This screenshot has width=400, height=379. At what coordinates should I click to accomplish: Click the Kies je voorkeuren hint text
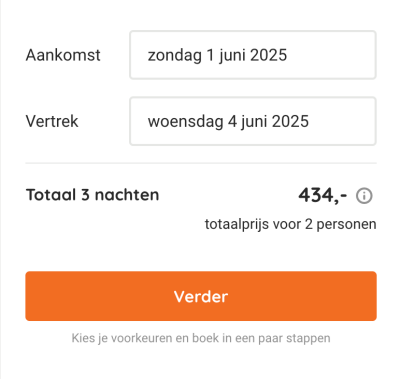[201, 338]
